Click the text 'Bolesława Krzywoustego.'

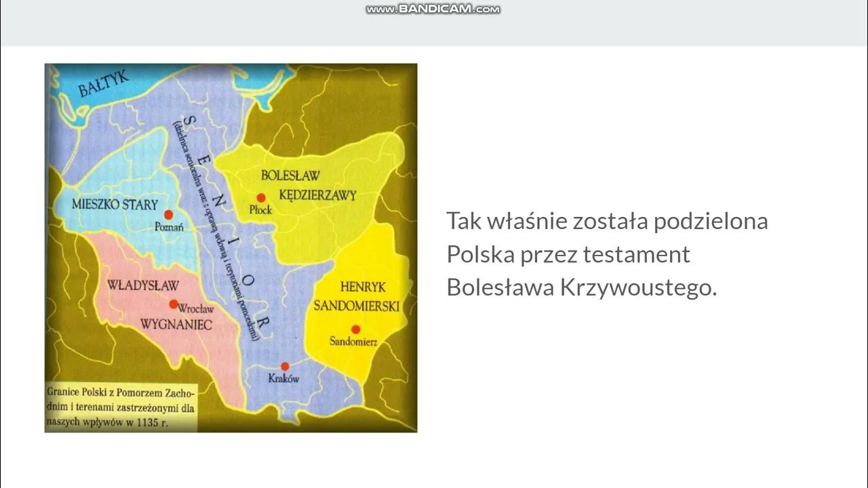coord(581,287)
